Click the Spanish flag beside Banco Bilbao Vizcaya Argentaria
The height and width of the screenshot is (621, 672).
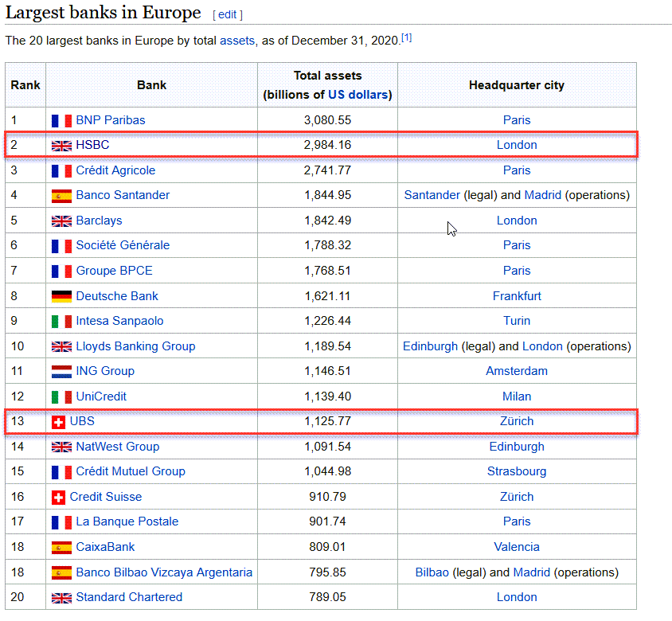point(61,573)
